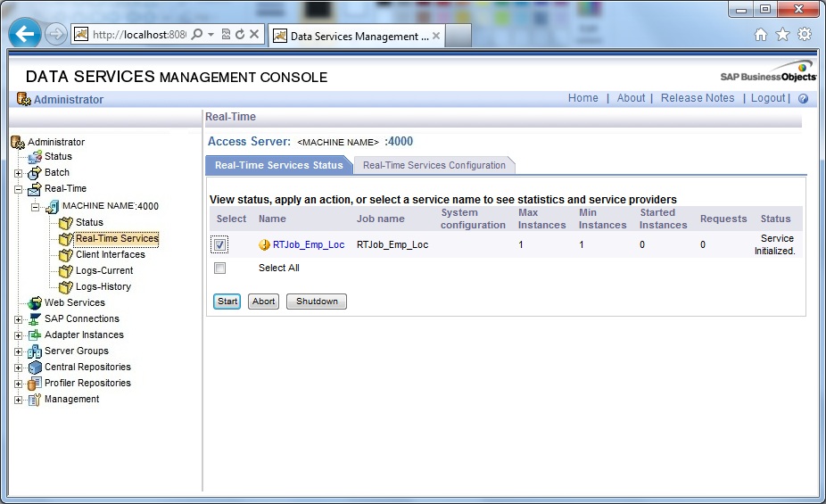The image size is (826, 504).
Task: Click the Web Services globe icon
Action: point(35,302)
